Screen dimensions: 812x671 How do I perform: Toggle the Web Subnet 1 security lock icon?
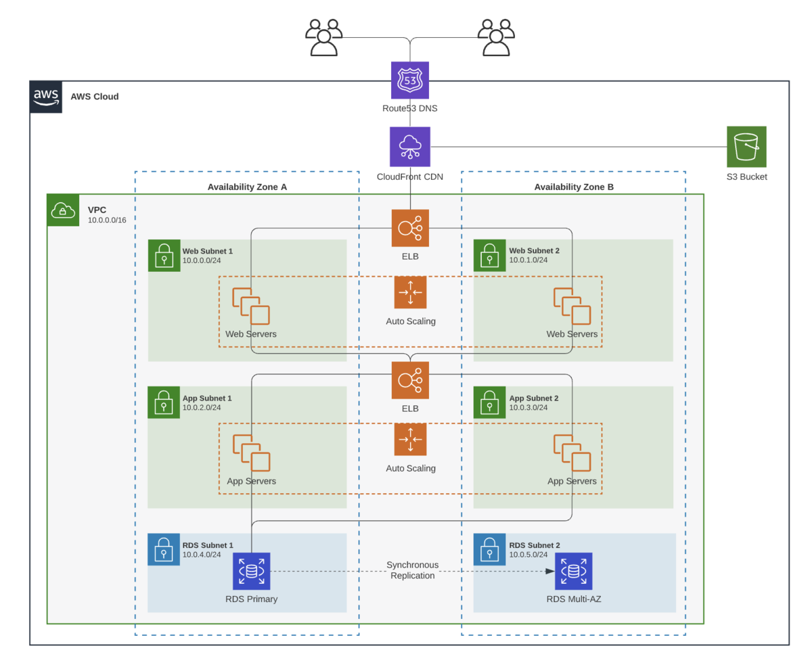(x=164, y=256)
